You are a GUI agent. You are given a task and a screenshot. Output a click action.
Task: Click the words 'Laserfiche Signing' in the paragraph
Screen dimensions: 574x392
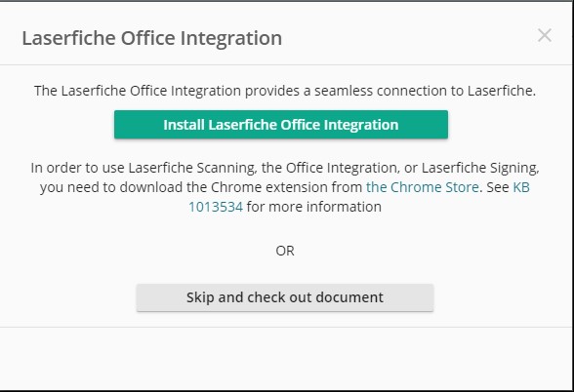coord(480,168)
